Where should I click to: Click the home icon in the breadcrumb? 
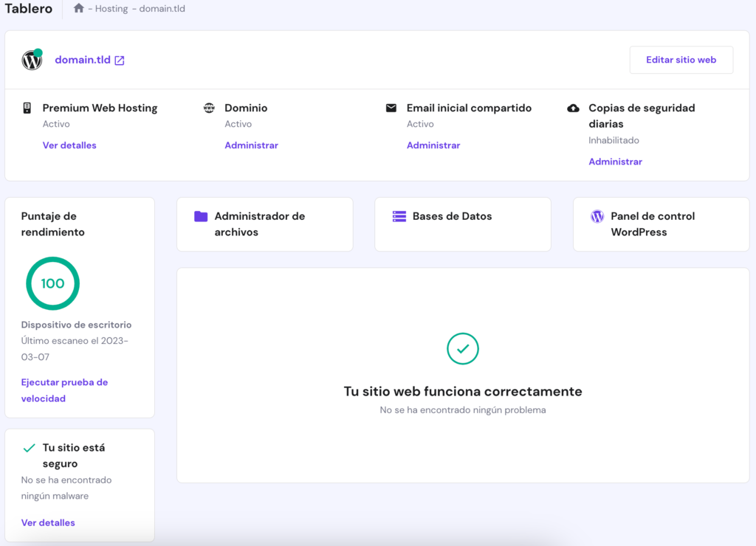click(x=79, y=9)
